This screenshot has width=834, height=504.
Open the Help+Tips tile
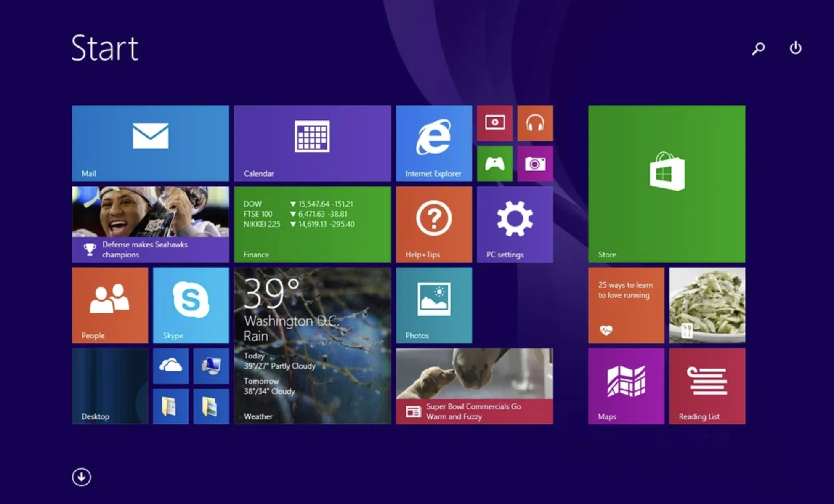434,224
